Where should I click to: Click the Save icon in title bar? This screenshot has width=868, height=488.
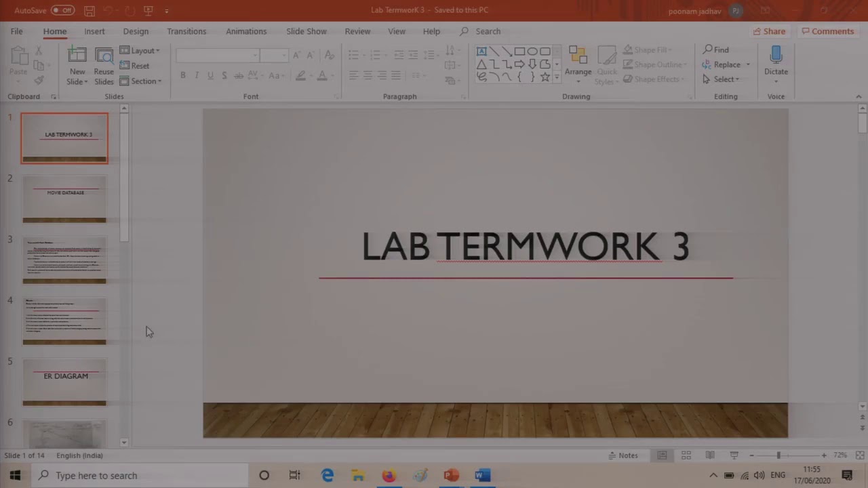(90, 10)
